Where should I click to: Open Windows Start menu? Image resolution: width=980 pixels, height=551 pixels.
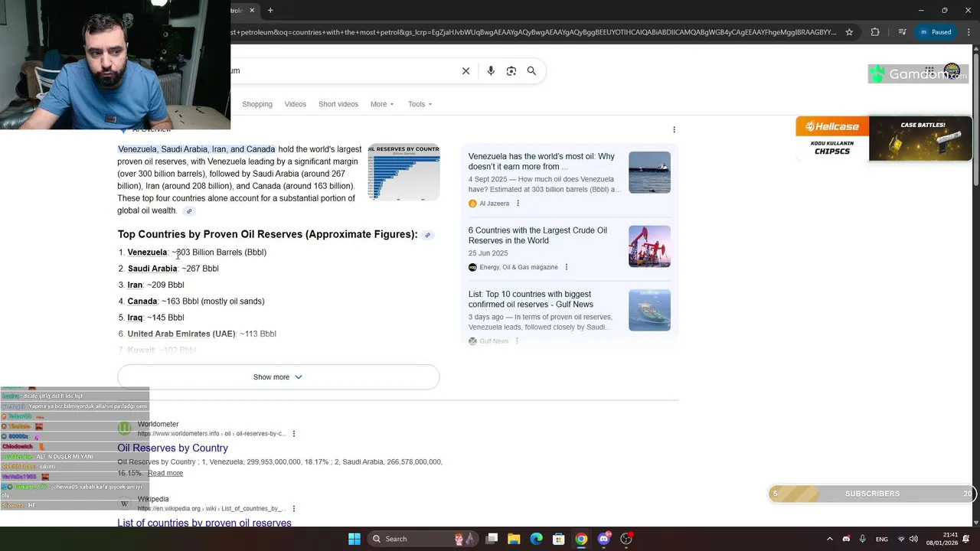click(x=354, y=539)
